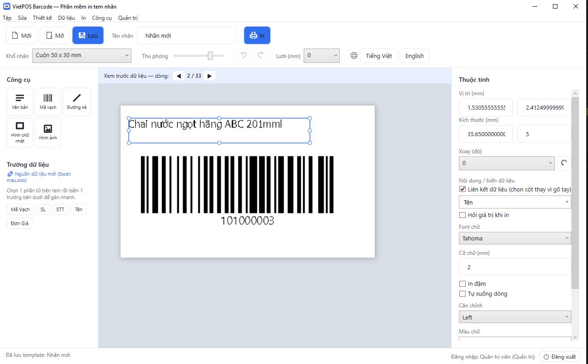588x364 pixels.
Task: Select the Mã vạch barcode tool
Action: [48, 102]
